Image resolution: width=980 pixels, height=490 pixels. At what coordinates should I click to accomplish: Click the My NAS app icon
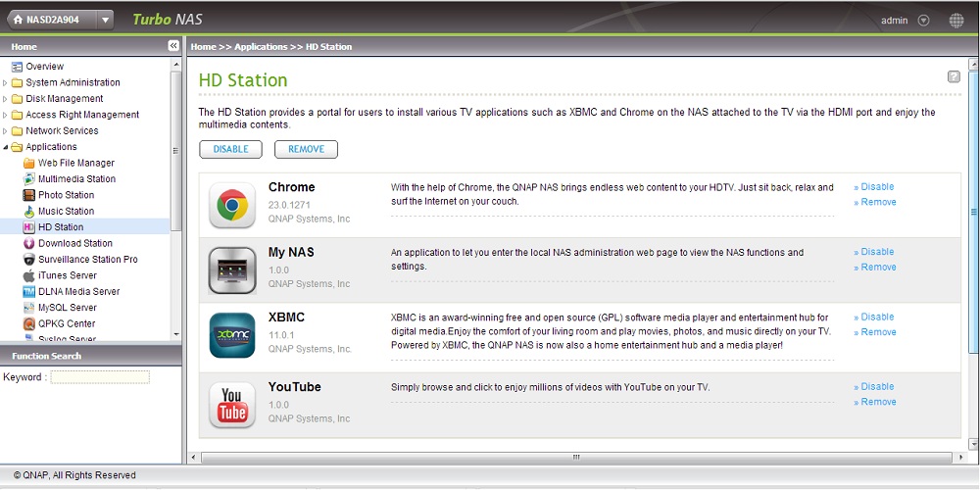(232, 270)
